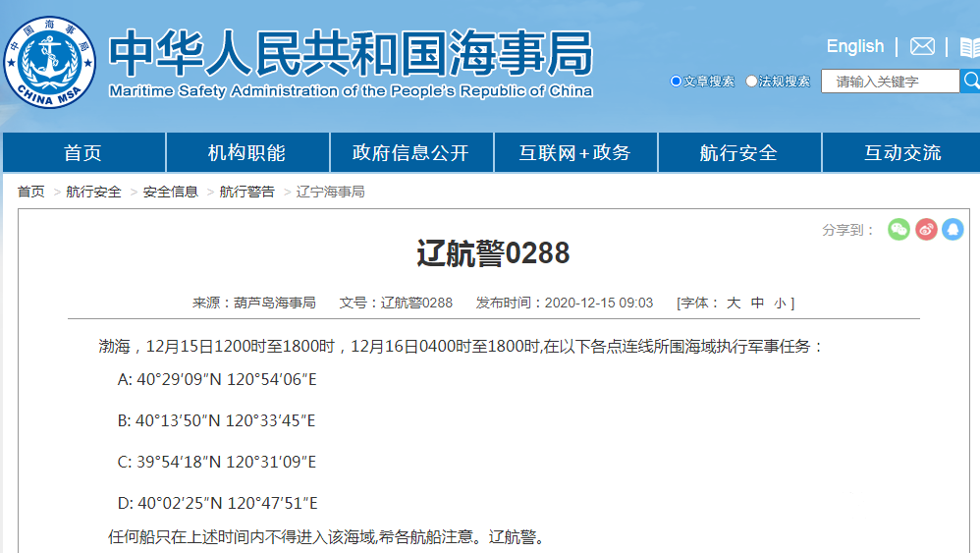980x553 pixels.
Task: Go to 航行安全 in the breadcrumb
Action: (x=93, y=192)
